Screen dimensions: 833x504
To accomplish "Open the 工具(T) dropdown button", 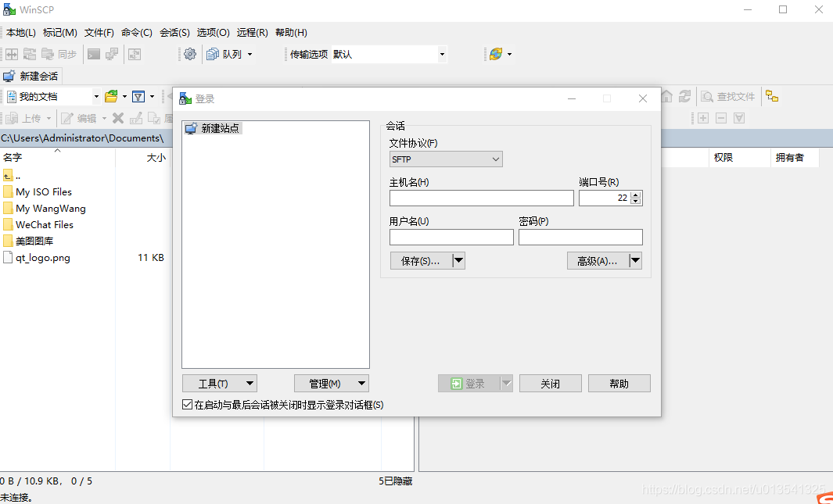I will coord(220,384).
